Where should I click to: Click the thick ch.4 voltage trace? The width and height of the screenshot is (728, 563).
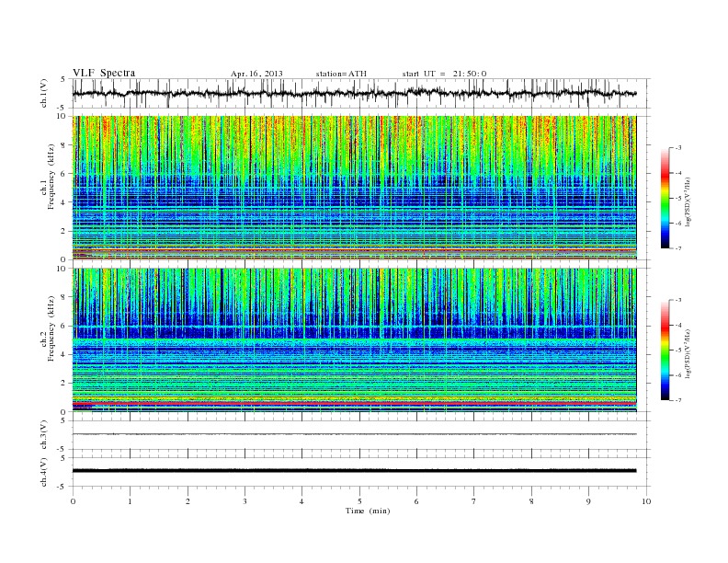pos(354,471)
